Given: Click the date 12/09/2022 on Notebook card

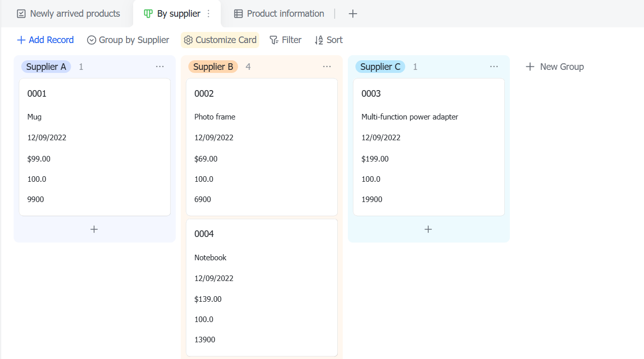Looking at the screenshot, I should (x=214, y=278).
